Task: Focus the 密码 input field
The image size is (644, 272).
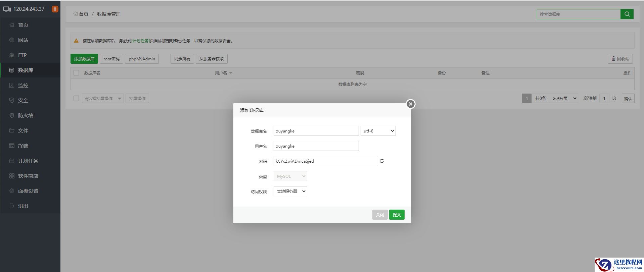Action: pos(326,161)
